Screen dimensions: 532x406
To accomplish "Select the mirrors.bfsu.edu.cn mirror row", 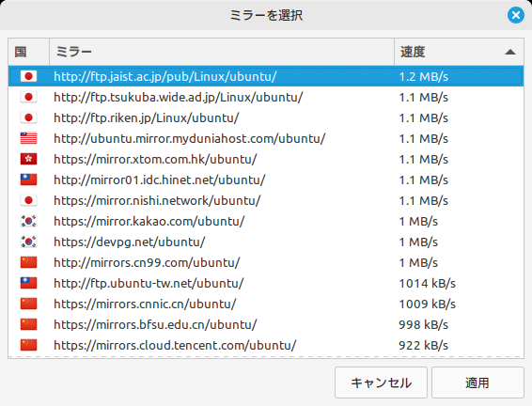I will tap(266, 324).
